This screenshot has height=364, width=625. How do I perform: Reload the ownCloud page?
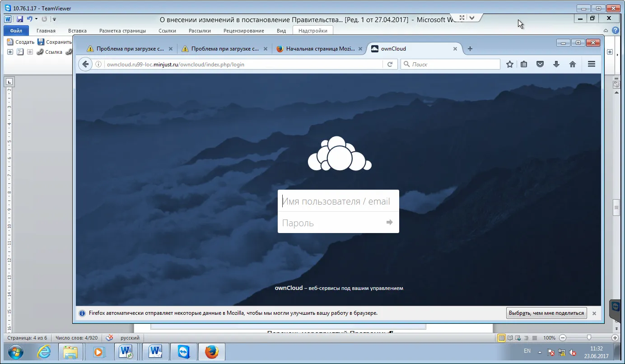(390, 65)
